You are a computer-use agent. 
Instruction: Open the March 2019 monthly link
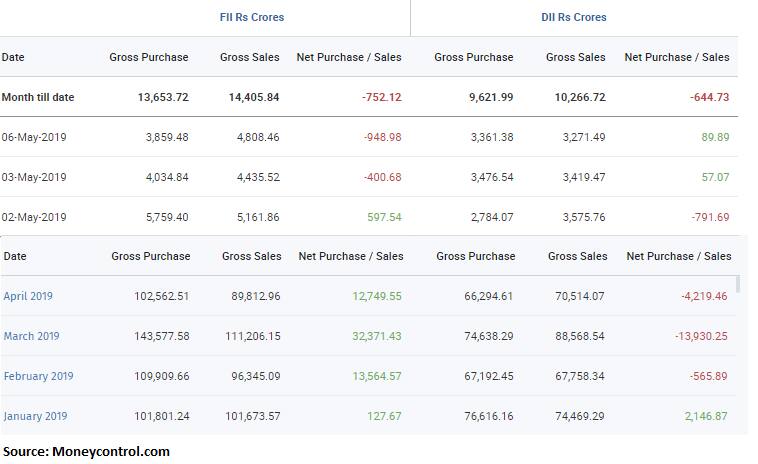coord(31,336)
